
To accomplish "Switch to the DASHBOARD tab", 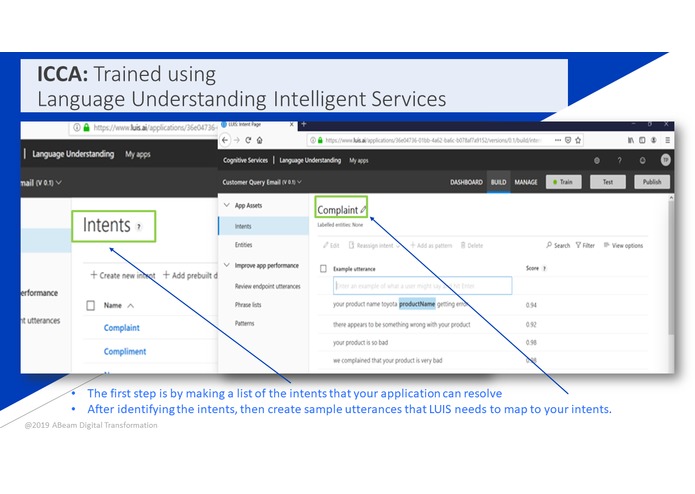I will [x=466, y=182].
